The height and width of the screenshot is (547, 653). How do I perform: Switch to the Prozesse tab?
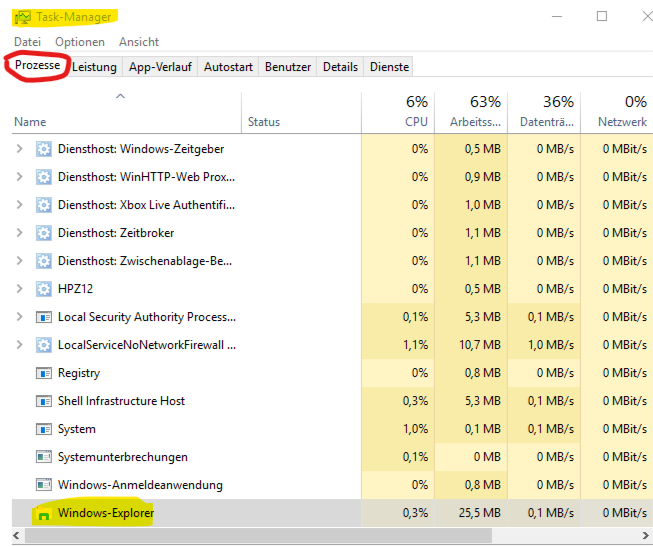click(37, 65)
